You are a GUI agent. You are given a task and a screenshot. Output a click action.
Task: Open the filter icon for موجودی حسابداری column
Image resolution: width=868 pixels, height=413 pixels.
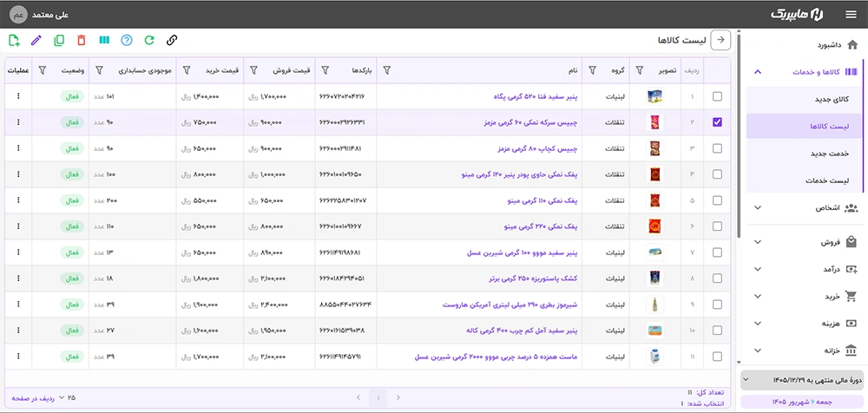[x=99, y=70]
